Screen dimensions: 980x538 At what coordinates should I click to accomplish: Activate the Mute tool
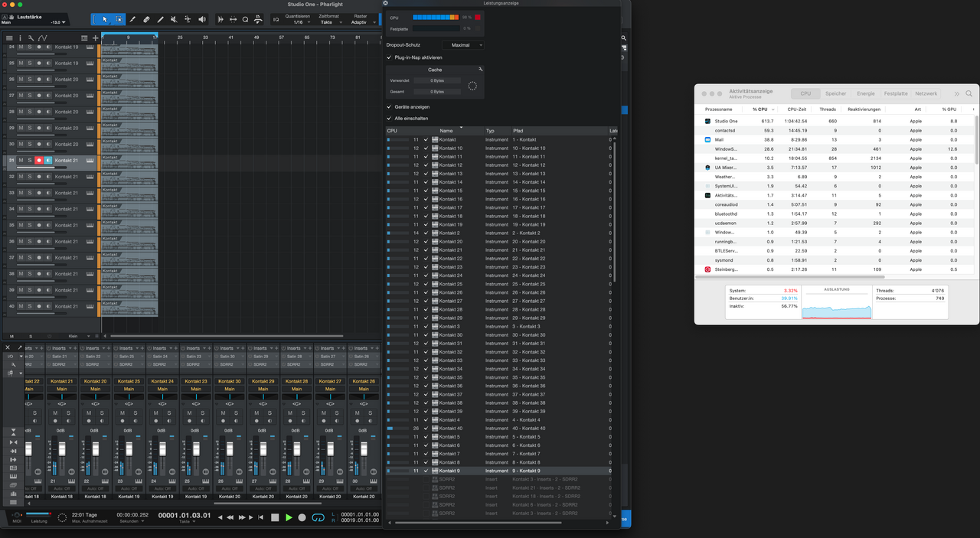point(174,19)
